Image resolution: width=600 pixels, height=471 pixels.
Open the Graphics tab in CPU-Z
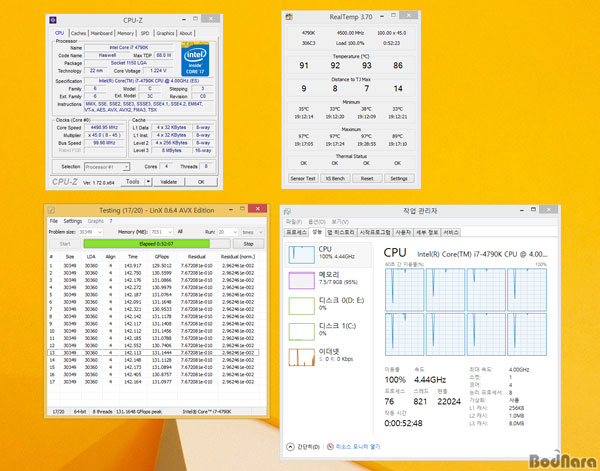pos(165,33)
